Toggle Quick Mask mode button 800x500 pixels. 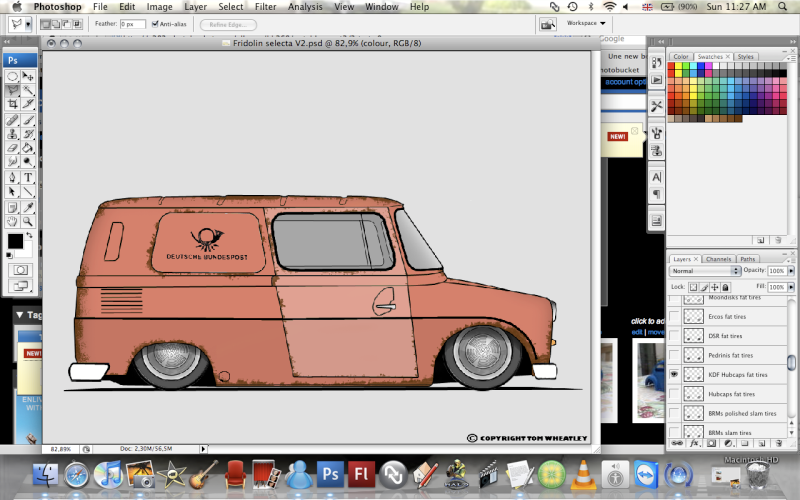20,270
